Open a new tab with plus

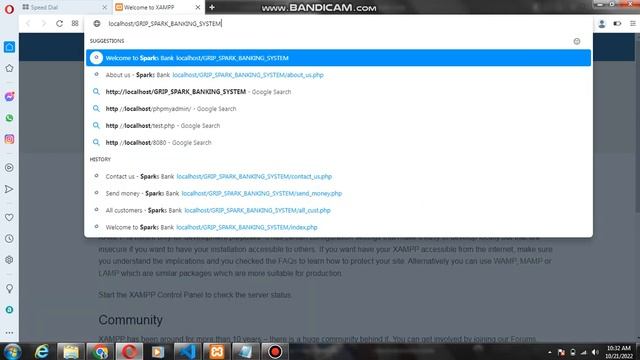[212, 7]
